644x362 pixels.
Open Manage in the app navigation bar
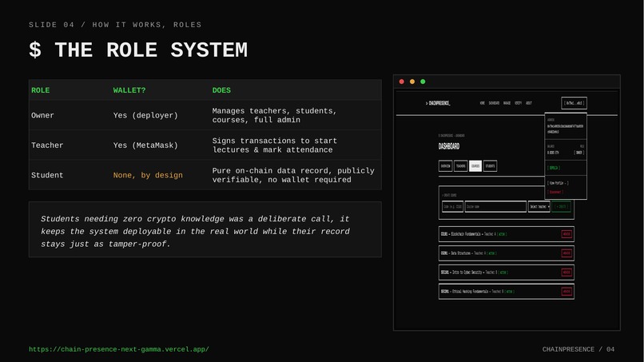click(x=507, y=103)
